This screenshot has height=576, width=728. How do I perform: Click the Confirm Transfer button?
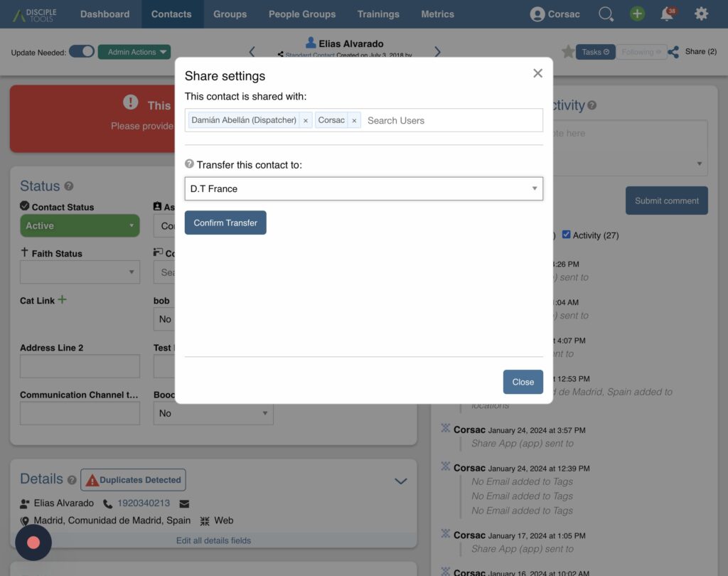225,223
